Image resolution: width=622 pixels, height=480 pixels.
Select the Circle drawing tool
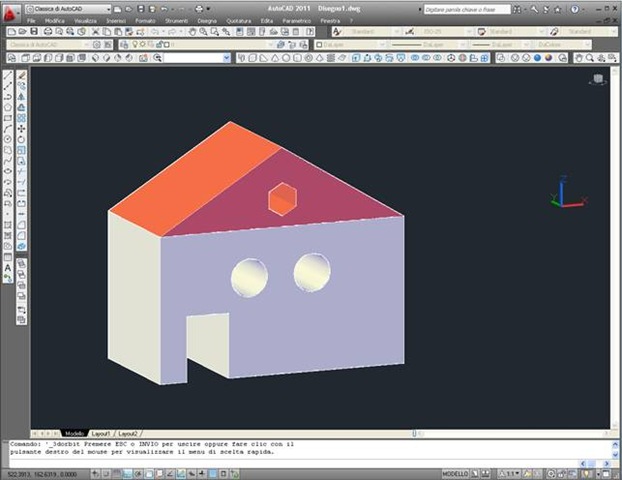tap(8, 140)
